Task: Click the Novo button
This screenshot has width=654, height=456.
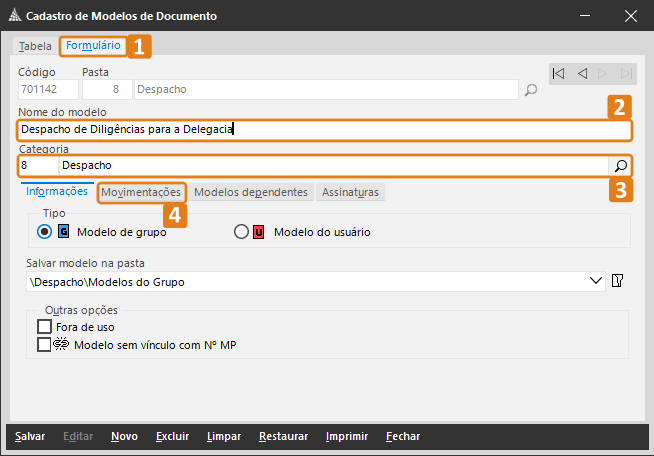Action: 124,436
